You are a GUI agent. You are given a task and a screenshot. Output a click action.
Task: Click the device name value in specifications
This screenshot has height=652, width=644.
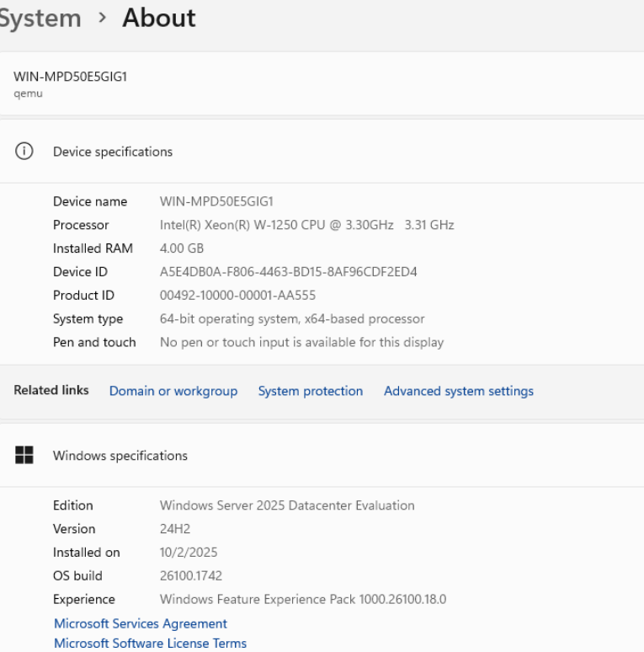(216, 201)
